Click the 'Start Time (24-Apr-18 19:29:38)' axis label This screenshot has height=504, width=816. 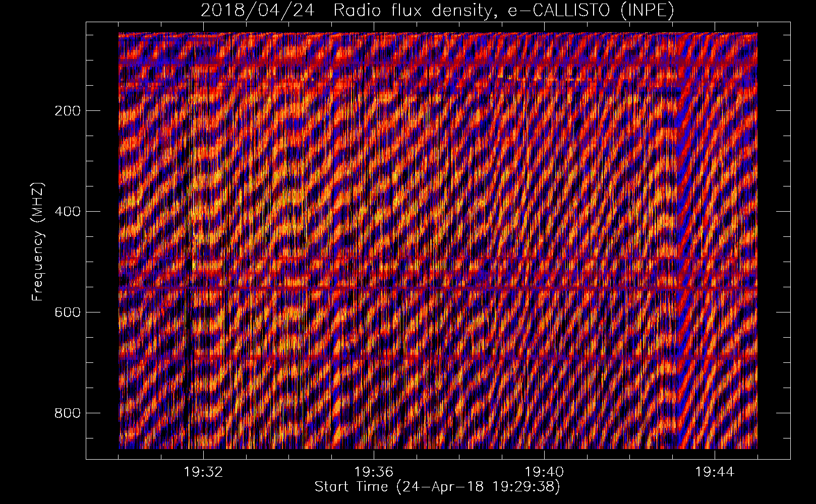tap(437, 487)
